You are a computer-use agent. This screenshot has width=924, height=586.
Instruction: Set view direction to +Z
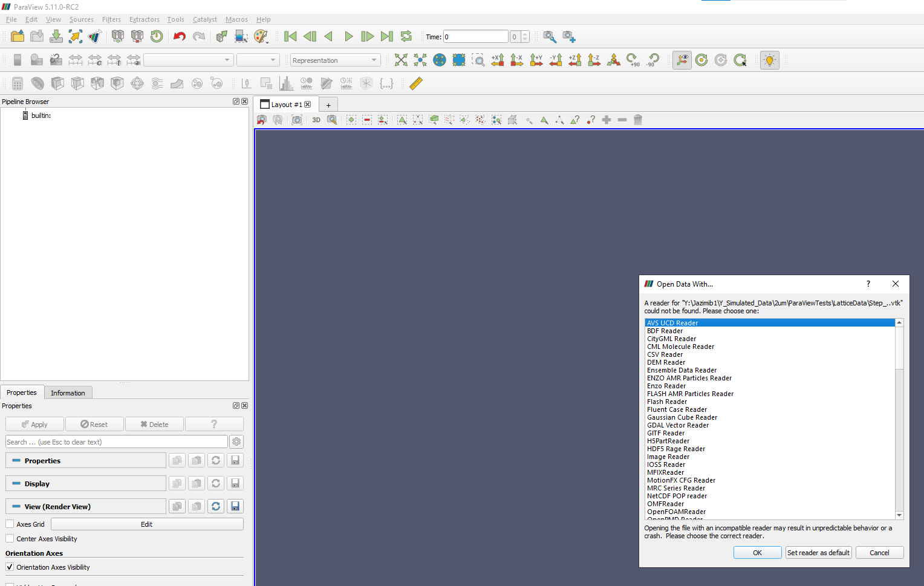pyautogui.click(x=575, y=60)
